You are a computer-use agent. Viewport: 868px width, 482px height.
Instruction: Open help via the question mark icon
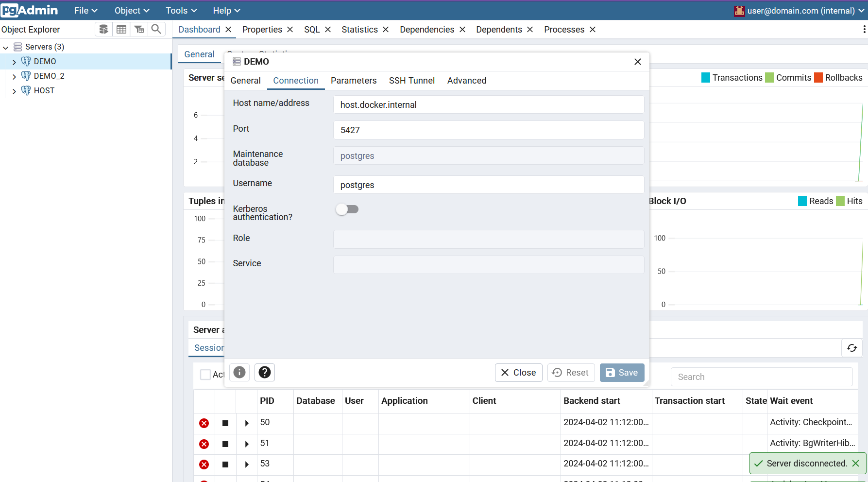pos(265,372)
